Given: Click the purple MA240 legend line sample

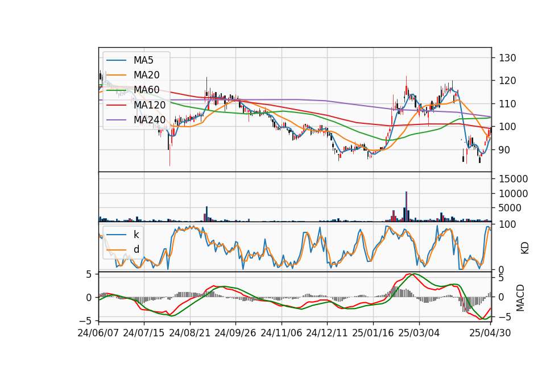Looking at the screenshot, I should click(116, 120).
